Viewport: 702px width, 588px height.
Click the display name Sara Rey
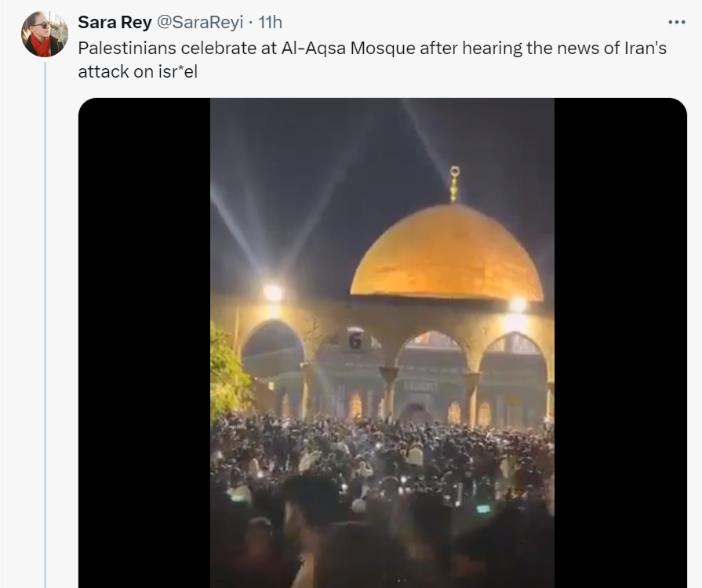(115, 22)
